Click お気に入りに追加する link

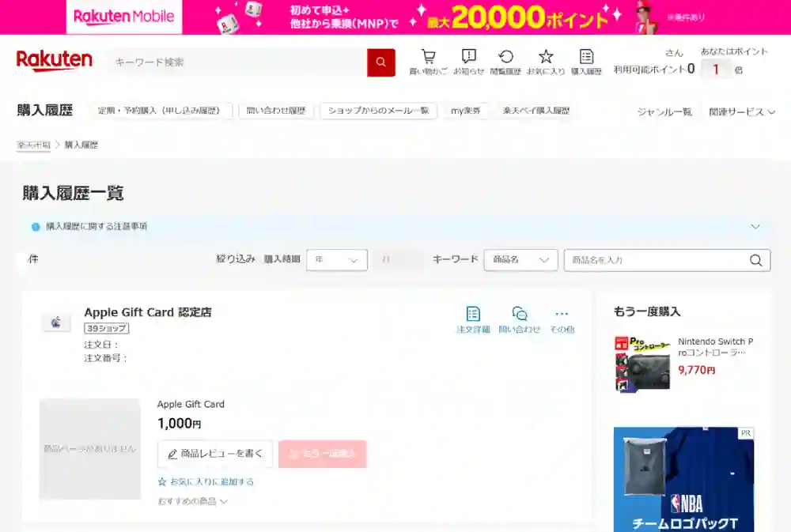point(206,481)
